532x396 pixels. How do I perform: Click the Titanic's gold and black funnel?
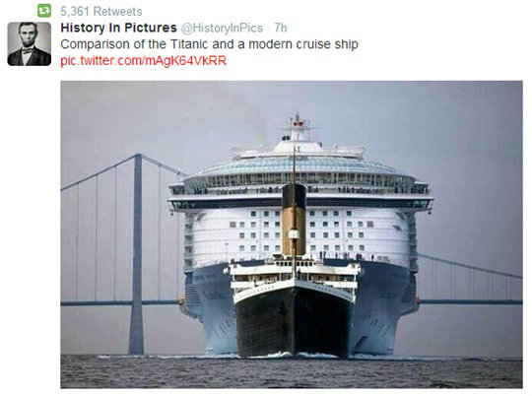pos(294,220)
